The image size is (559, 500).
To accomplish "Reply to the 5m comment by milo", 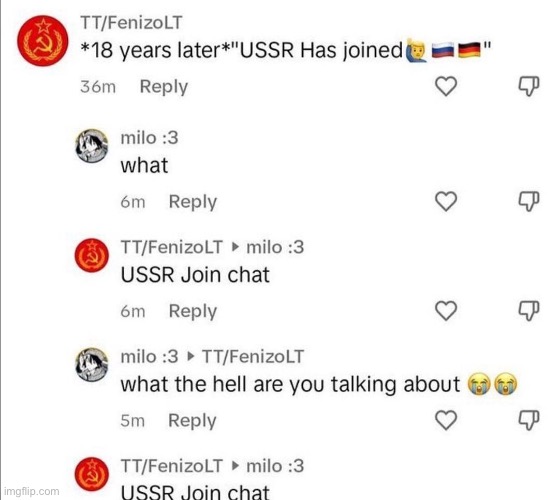I will [192, 421].
